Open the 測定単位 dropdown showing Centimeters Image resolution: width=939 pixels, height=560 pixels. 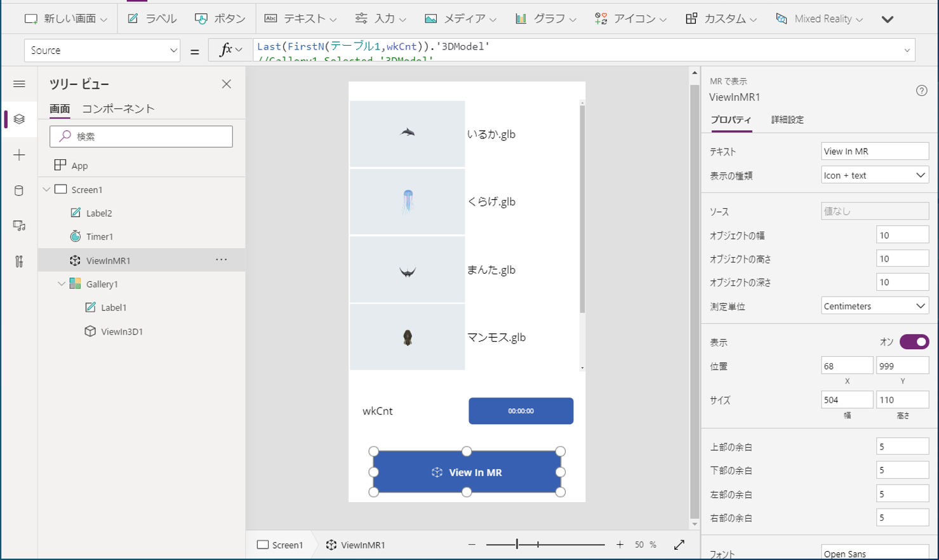pos(874,305)
